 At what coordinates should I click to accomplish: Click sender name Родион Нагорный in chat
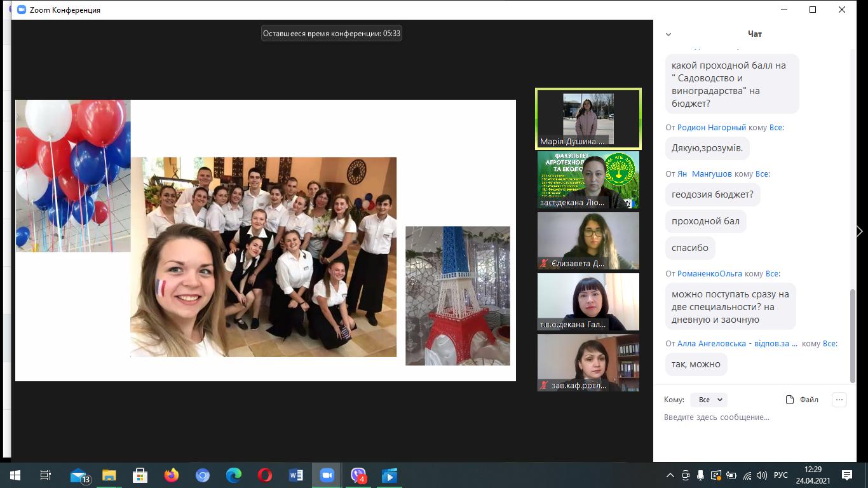(711, 127)
